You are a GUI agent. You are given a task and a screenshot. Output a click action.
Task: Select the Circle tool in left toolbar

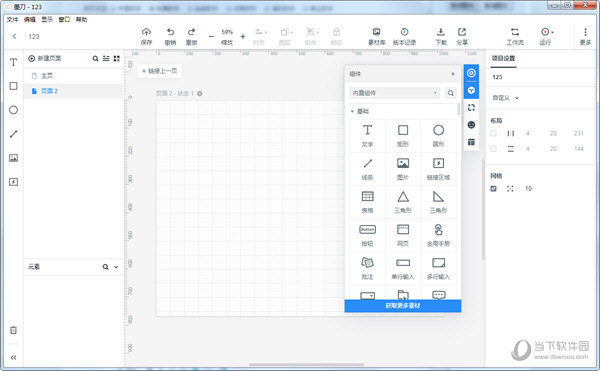[x=13, y=110]
